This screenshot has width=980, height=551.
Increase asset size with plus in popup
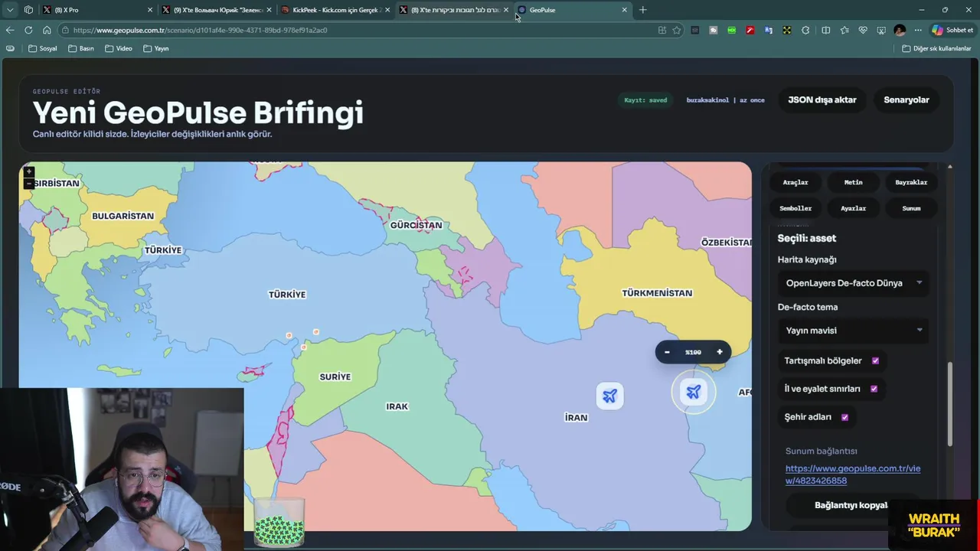click(x=719, y=352)
